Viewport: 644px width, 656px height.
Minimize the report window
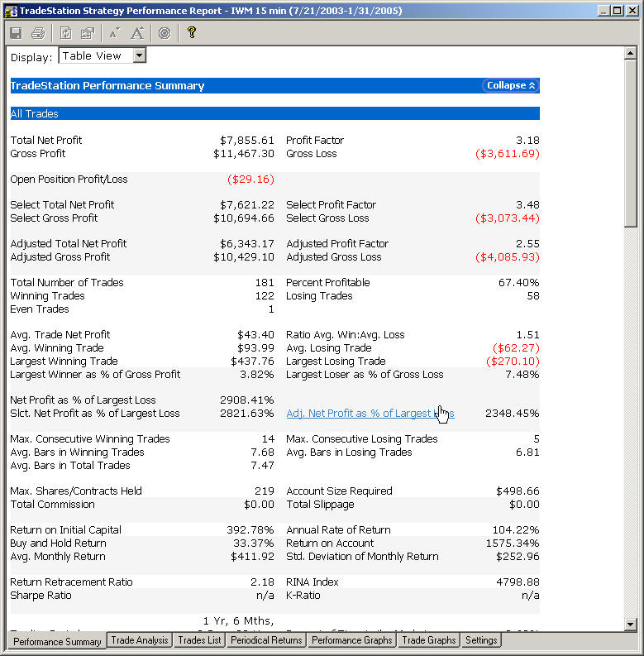tap(603, 11)
